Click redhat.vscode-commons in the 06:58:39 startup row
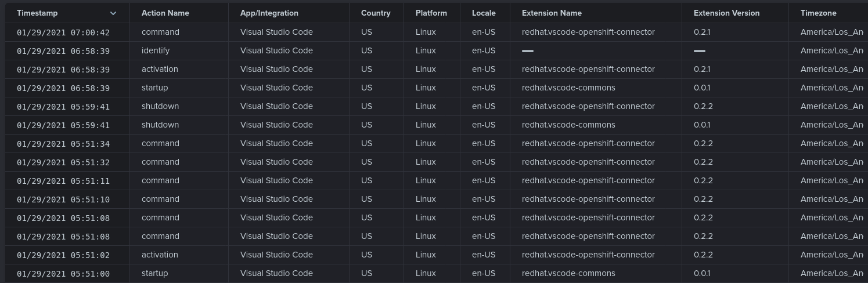This screenshot has width=868, height=283. coord(568,88)
